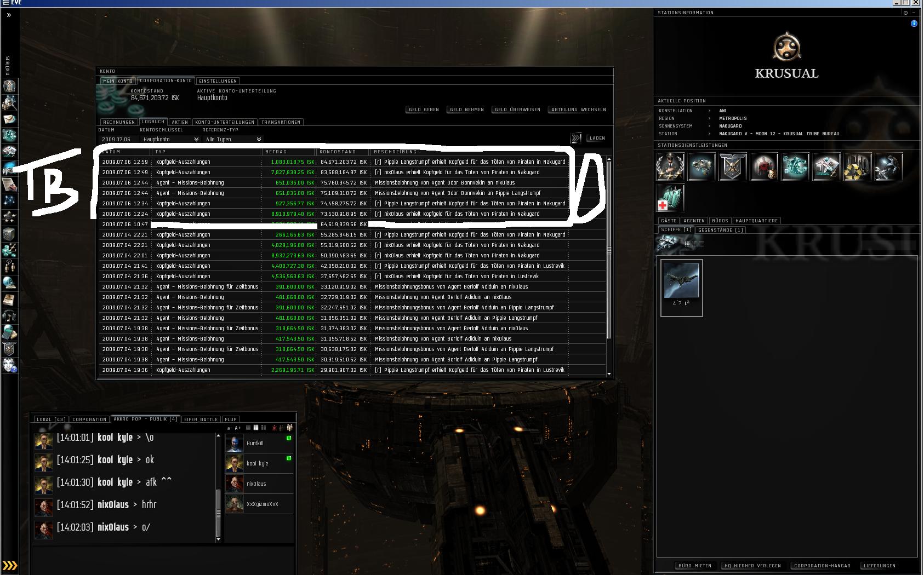Open the gold recycling station service
The width and height of the screenshot is (924, 575).
[858, 166]
